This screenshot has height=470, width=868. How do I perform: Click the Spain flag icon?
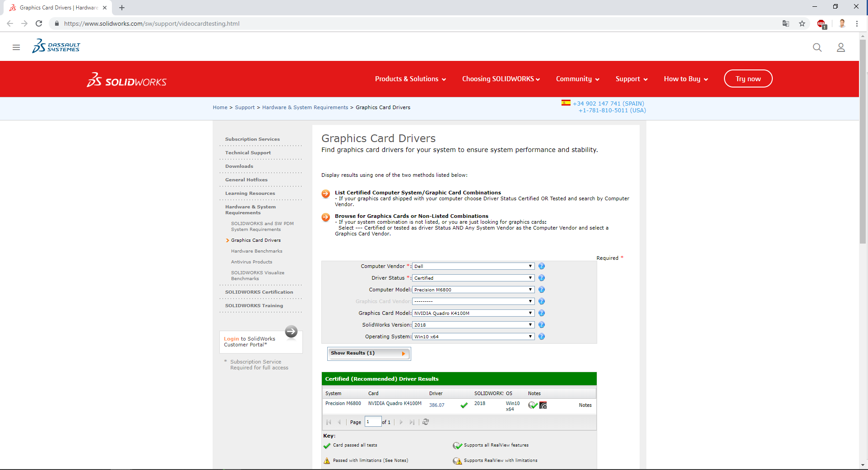pos(566,103)
